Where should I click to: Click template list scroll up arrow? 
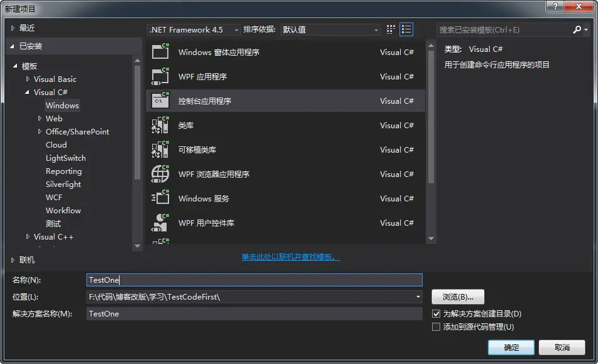pos(431,46)
